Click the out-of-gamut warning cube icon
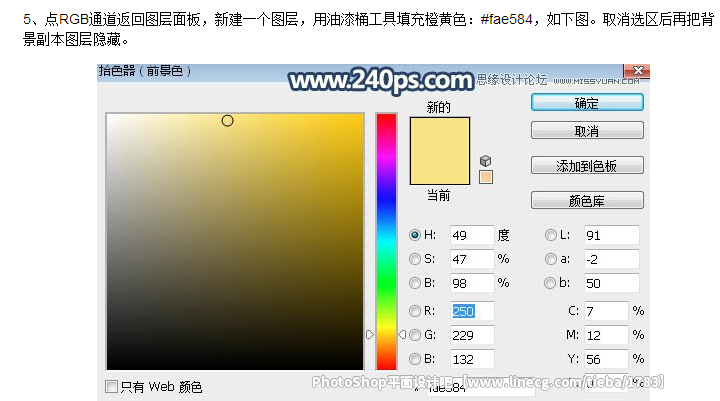This screenshot has width=720, height=401. click(485, 161)
